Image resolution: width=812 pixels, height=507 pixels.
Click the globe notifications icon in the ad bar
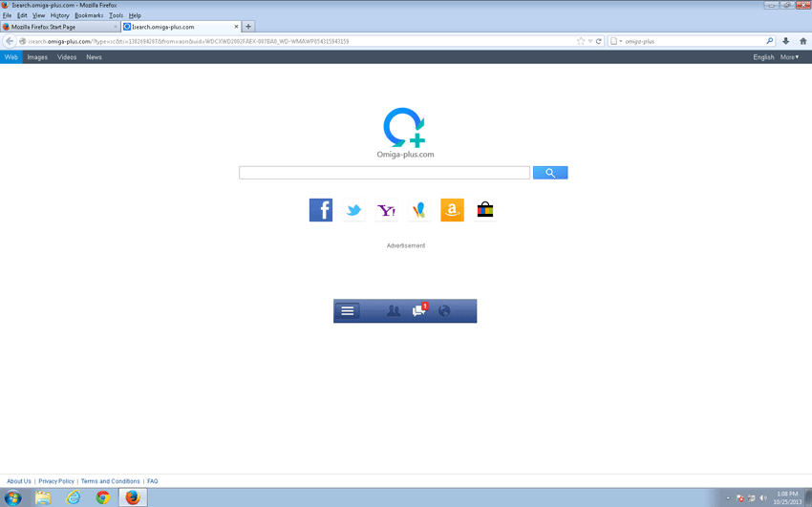[444, 311]
